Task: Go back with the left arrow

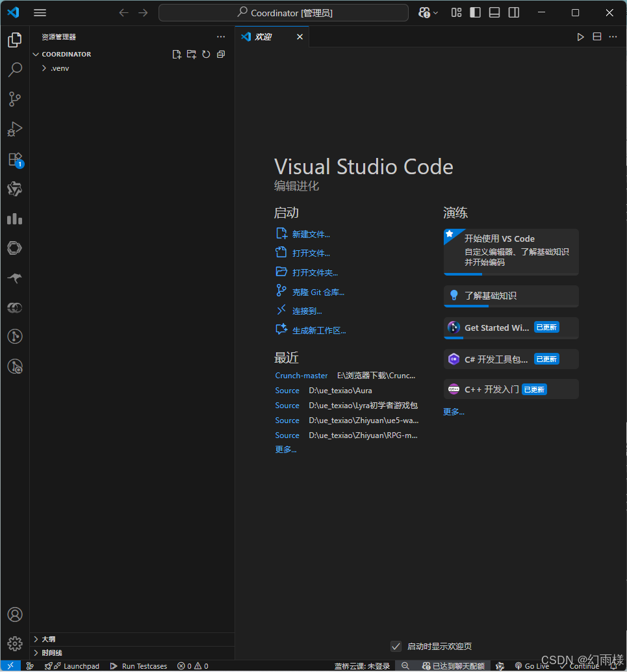Action: pos(123,13)
